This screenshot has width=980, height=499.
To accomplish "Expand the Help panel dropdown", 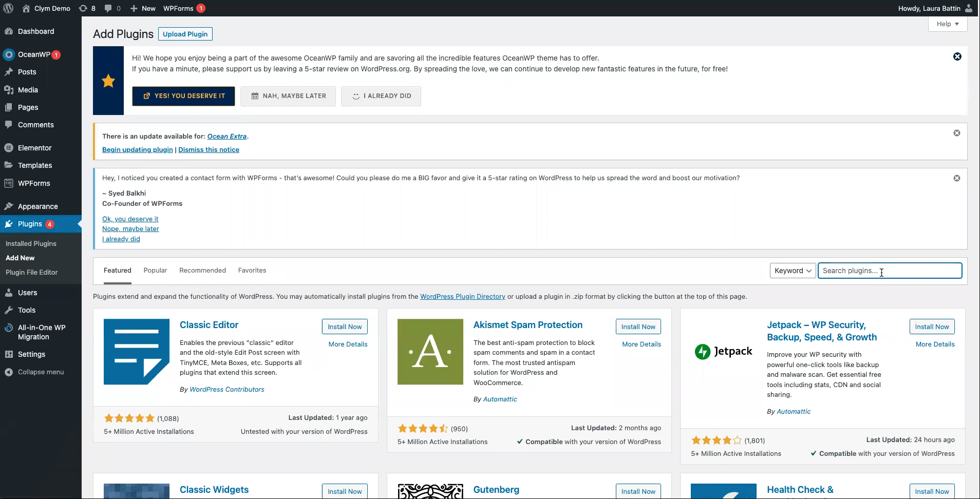I will [948, 24].
